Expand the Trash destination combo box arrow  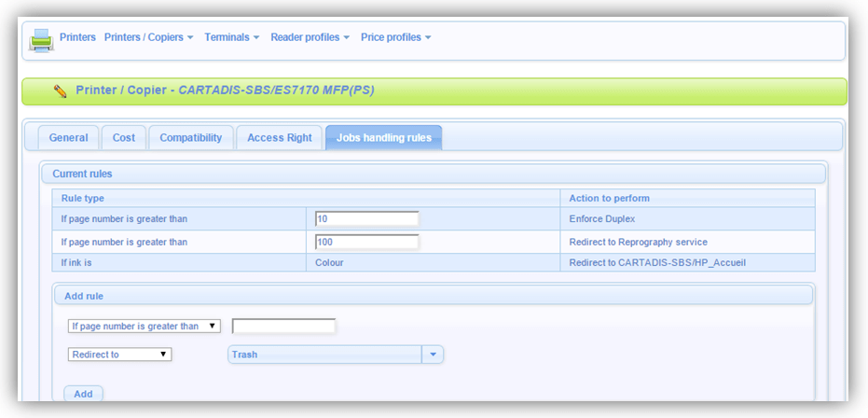[433, 355]
